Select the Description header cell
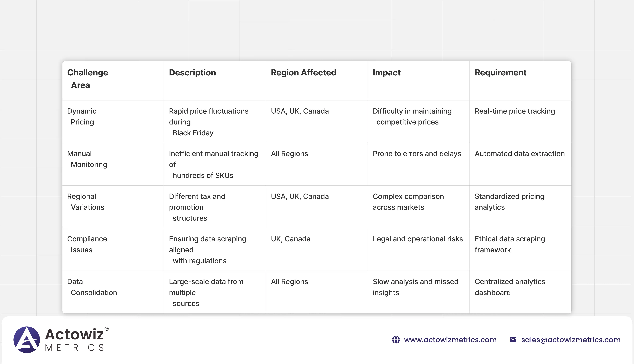The width and height of the screenshot is (634, 364). (x=192, y=73)
